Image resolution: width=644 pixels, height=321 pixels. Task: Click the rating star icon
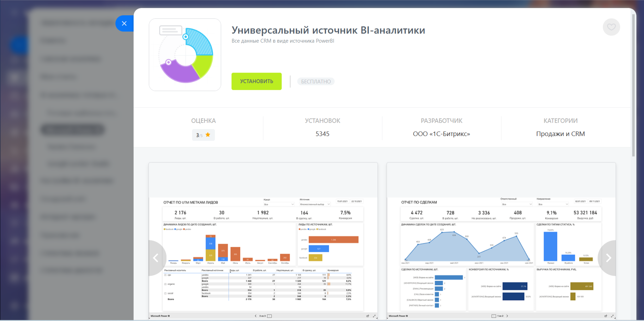[208, 135]
